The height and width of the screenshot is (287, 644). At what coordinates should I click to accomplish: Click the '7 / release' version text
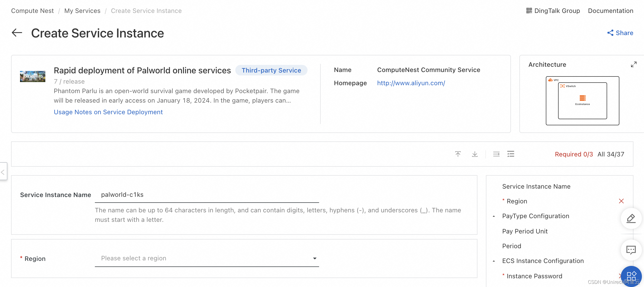pyautogui.click(x=69, y=82)
